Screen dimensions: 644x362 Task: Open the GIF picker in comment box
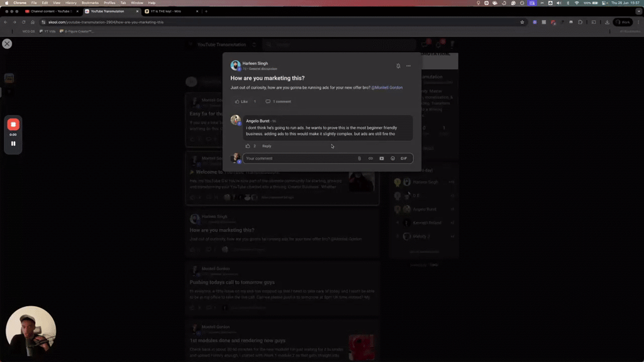coord(404,158)
